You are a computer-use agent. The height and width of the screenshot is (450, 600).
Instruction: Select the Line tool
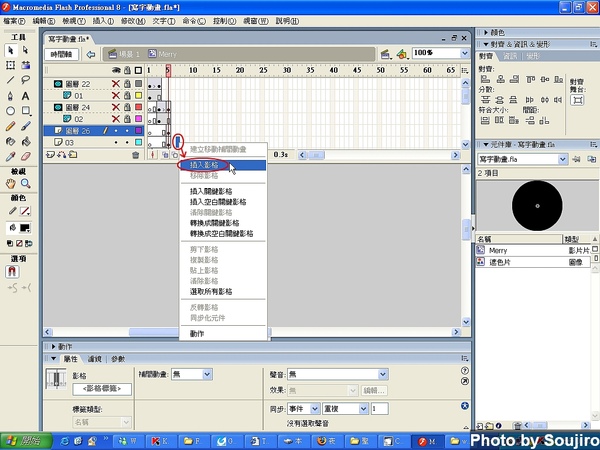click(x=11, y=80)
